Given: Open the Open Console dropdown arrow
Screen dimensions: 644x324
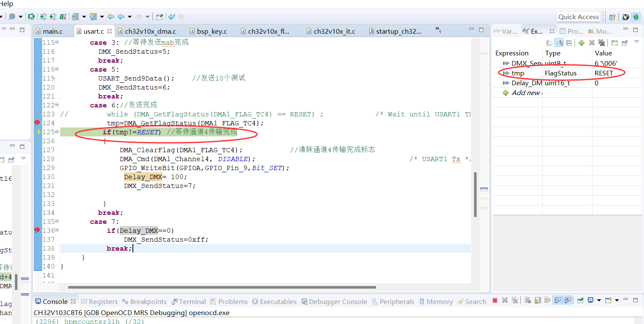Looking at the screenshot, I should 616,301.
